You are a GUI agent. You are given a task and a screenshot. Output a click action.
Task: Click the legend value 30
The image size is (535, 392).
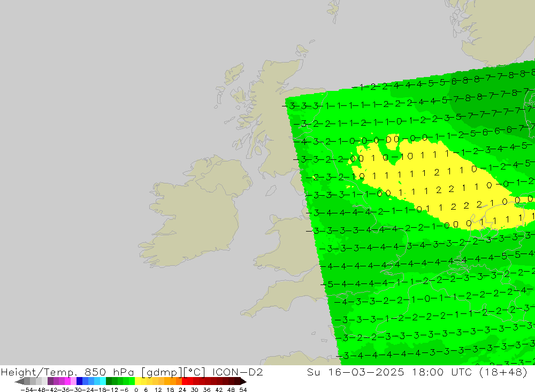coord(195,390)
